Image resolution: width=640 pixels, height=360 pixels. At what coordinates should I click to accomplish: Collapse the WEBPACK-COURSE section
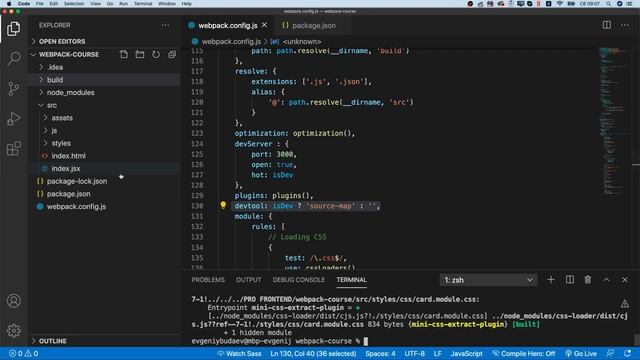click(x=69, y=54)
